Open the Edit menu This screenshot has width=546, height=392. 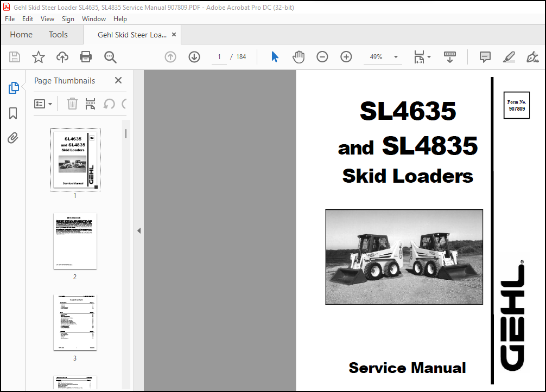pos(28,19)
